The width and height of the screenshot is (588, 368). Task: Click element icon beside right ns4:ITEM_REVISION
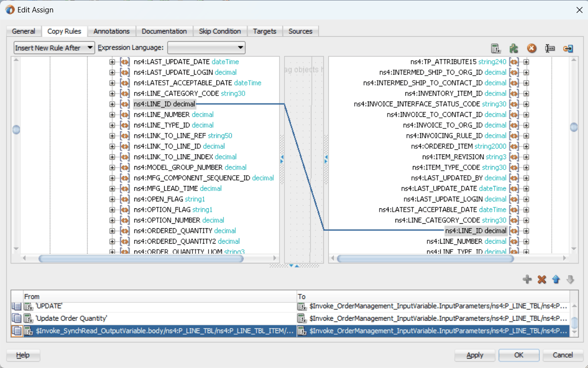514,157
